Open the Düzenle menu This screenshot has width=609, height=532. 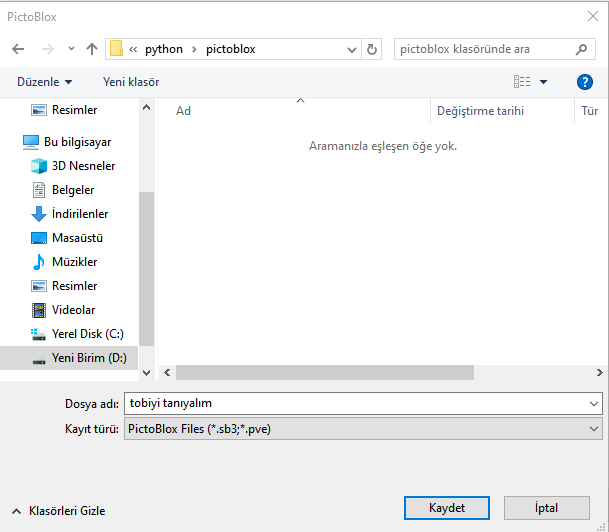click(x=45, y=82)
